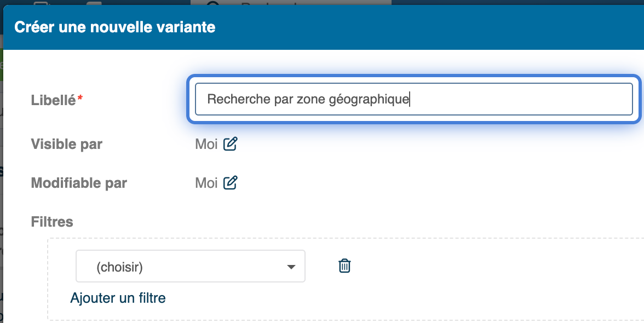Delete the filter with the trash icon
The image size is (644, 323).
point(344,266)
